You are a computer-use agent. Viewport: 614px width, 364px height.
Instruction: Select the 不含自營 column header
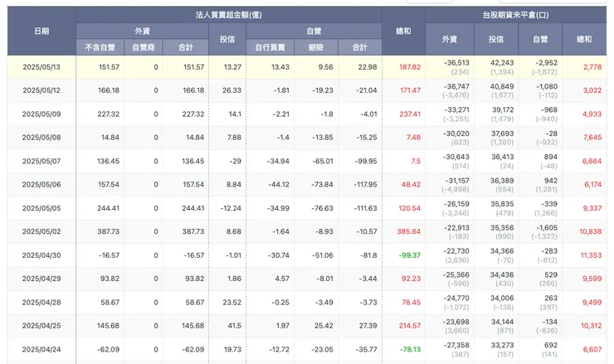coord(100,47)
